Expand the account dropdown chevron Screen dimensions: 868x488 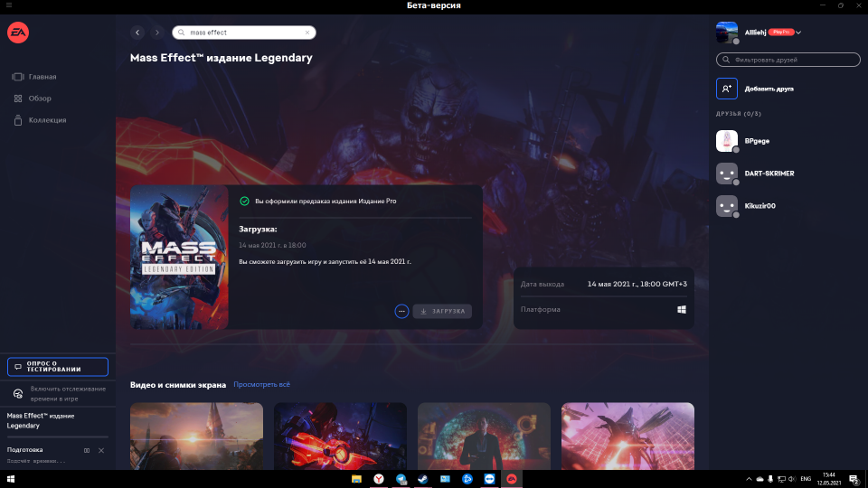point(798,33)
